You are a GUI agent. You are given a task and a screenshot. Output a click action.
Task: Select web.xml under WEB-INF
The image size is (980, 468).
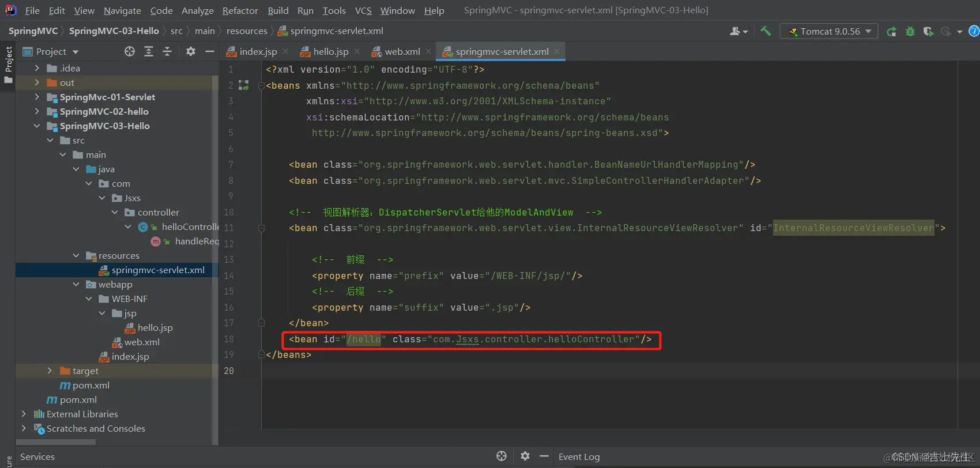click(x=135, y=342)
